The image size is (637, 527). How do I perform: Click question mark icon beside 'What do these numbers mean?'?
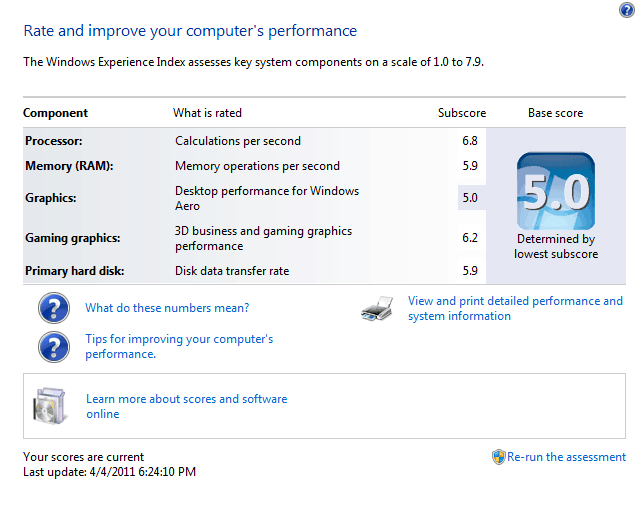pyautogui.click(x=54, y=308)
